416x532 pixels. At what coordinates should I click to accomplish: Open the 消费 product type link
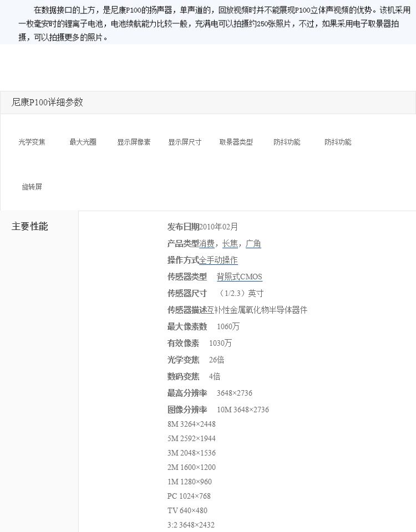[207, 244]
